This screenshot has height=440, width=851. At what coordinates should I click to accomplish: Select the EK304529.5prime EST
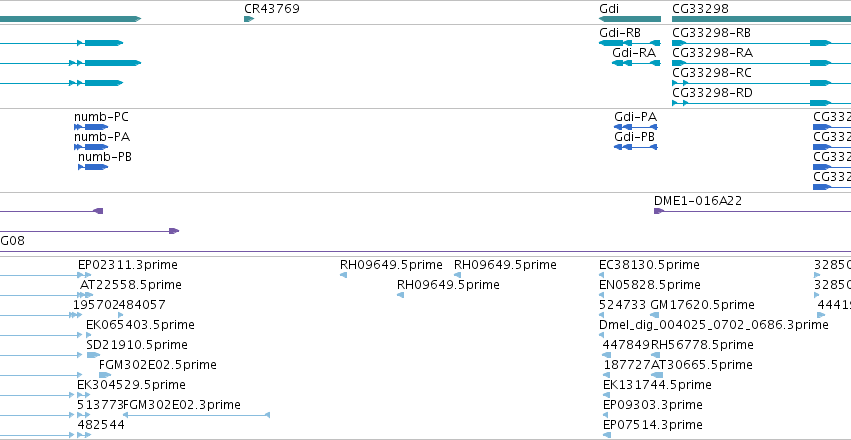pyautogui.click(x=131, y=385)
